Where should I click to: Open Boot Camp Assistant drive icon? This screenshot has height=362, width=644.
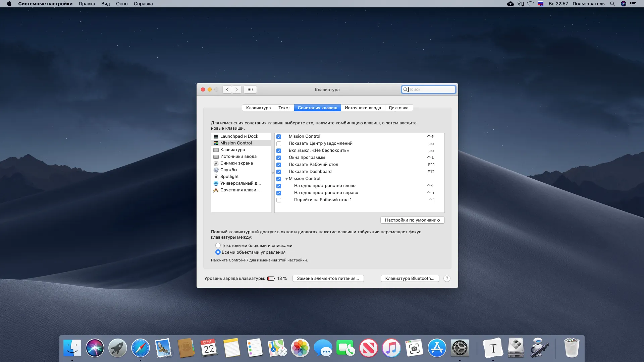coord(516,348)
